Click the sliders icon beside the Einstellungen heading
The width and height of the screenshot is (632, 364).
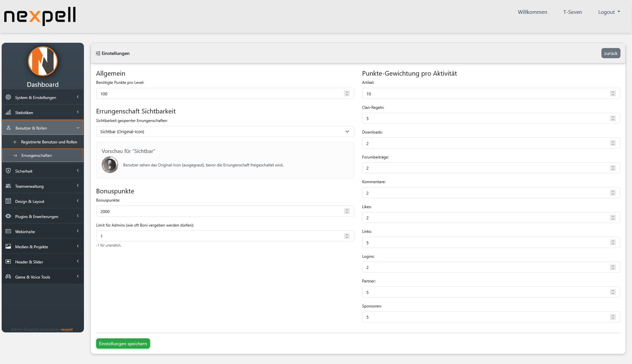[98, 53]
